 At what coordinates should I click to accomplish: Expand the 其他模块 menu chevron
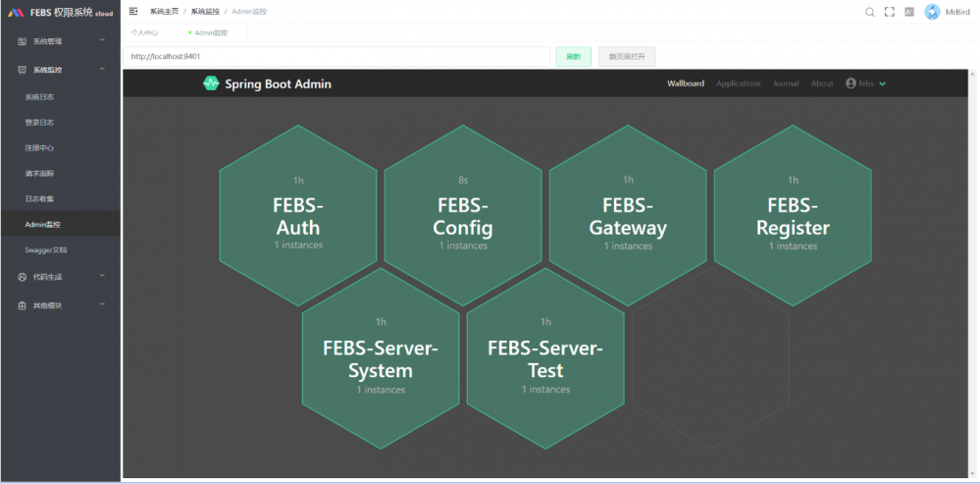point(102,304)
